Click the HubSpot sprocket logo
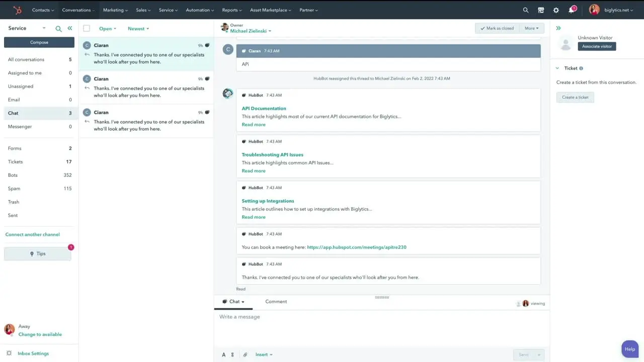 (x=17, y=10)
